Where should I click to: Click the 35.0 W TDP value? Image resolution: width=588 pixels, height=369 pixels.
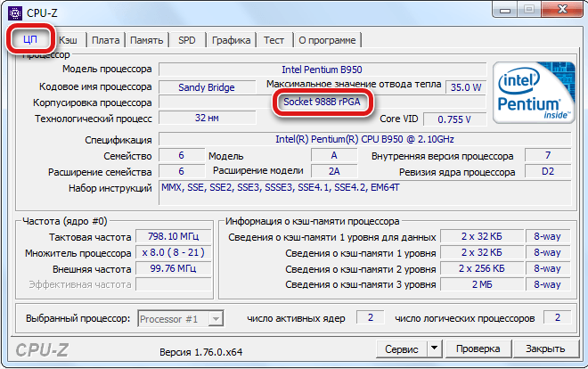pyautogui.click(x=466, y=87)
